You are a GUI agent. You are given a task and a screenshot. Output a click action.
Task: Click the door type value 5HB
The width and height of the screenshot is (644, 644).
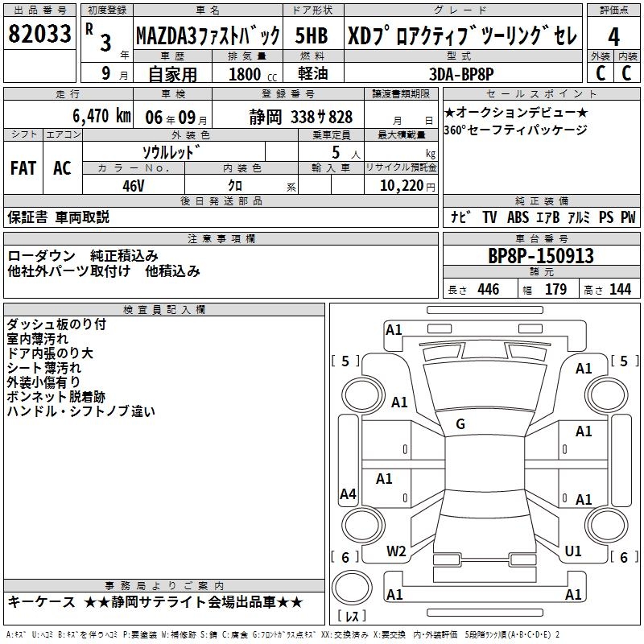click(x=312, y=35)
